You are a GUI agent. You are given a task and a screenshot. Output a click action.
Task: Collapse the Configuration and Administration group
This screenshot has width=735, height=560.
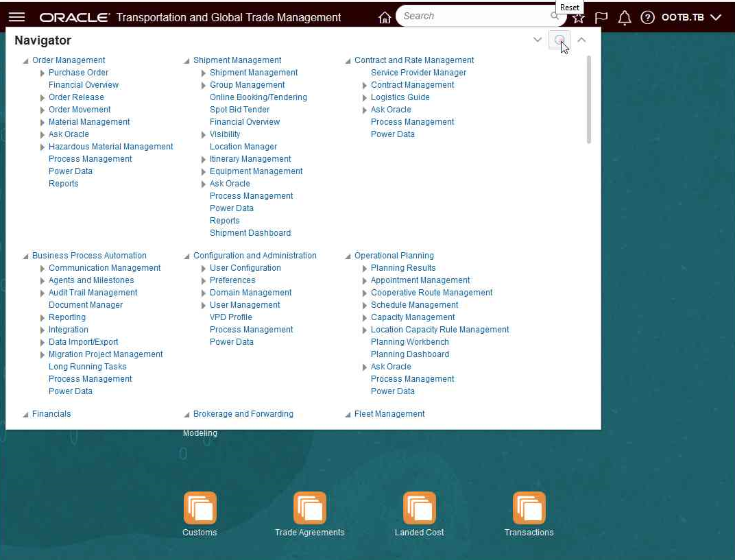click(x=186, y=256)
